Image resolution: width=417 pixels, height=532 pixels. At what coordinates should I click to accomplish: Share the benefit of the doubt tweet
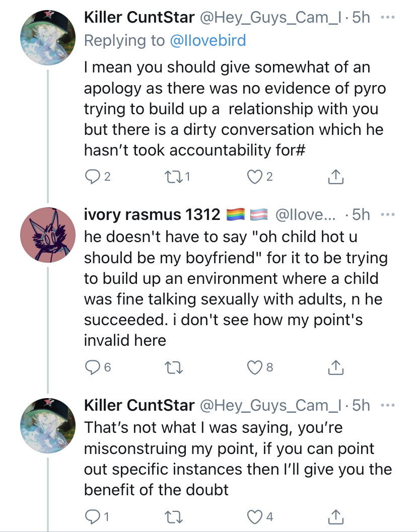coord(336,517)
